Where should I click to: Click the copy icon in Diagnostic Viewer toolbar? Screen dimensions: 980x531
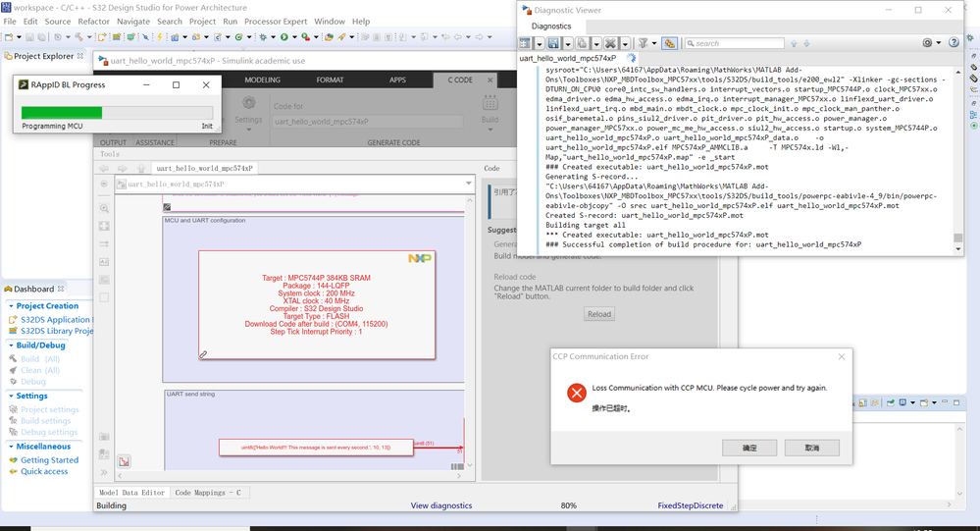tap(582, 43)
